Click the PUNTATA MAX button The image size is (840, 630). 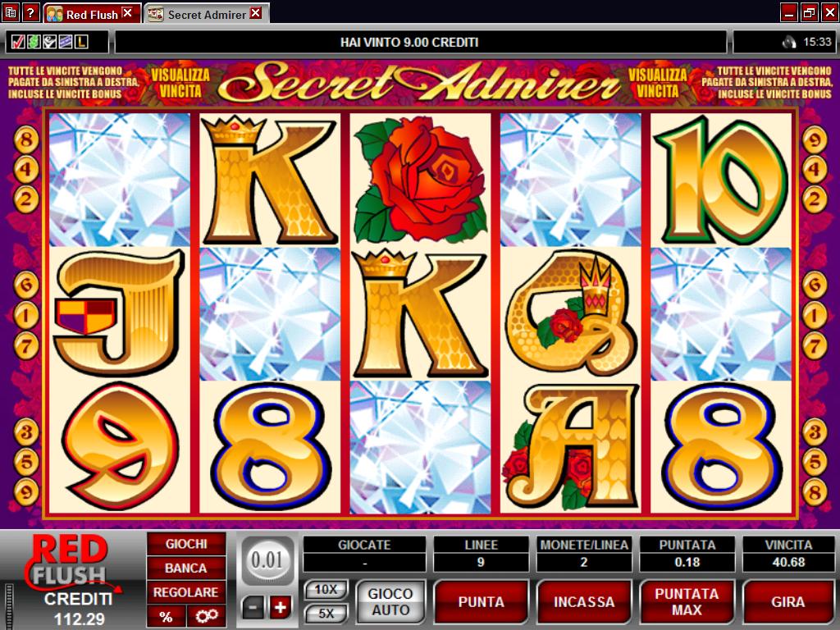(687, 601)
